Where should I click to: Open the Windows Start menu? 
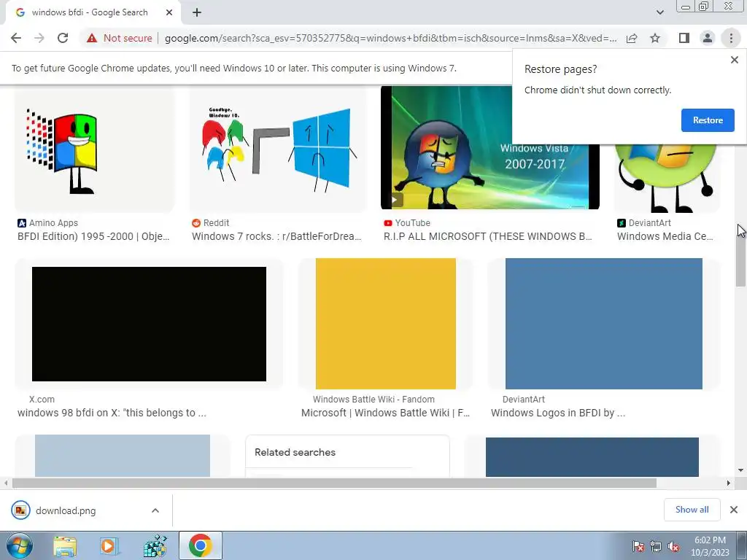tap(20, 545)
